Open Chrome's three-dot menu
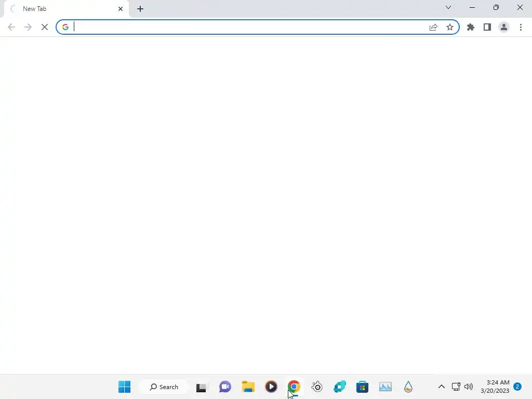 521,27
